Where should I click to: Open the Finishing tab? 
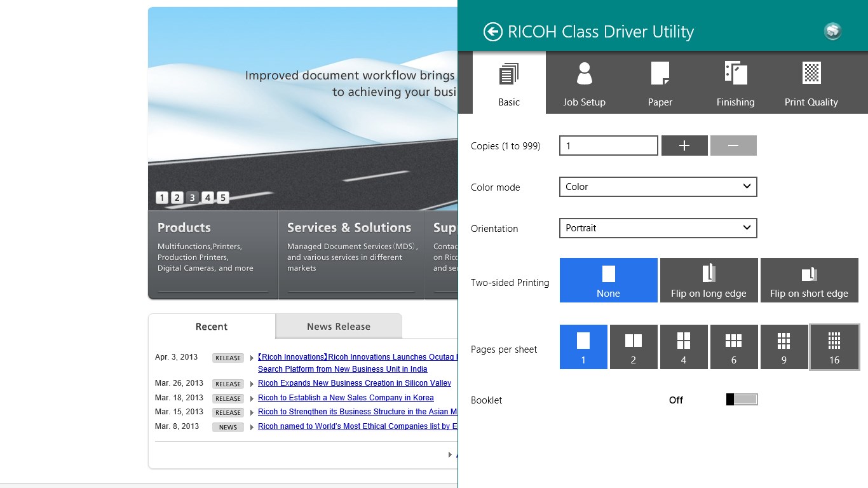tap(735, 83)
